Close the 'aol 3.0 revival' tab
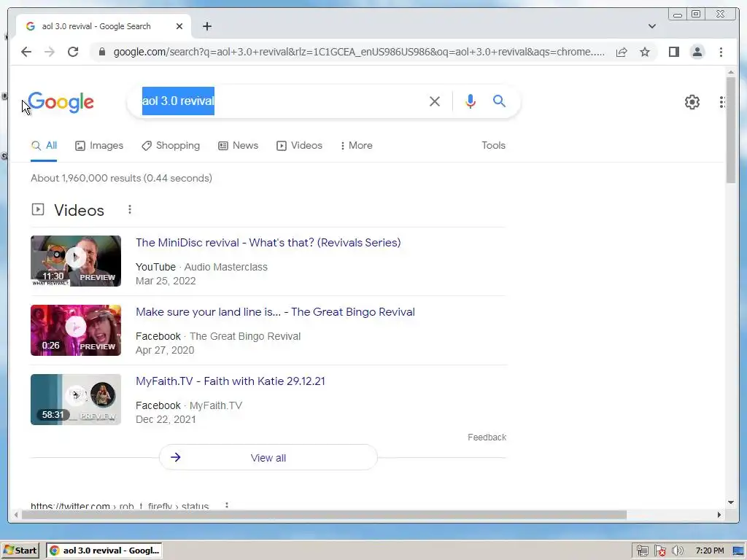747x560 pixels. click(179, 26)
